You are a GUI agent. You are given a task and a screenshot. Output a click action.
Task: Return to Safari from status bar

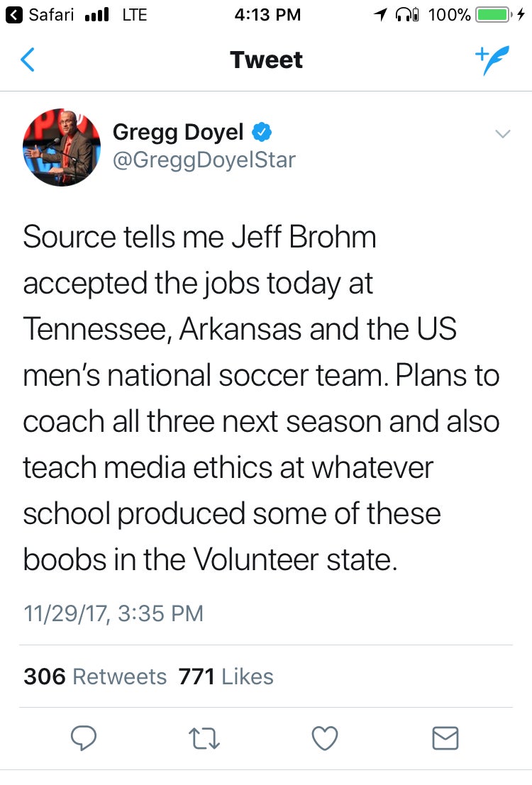click(x=40, y=14)
